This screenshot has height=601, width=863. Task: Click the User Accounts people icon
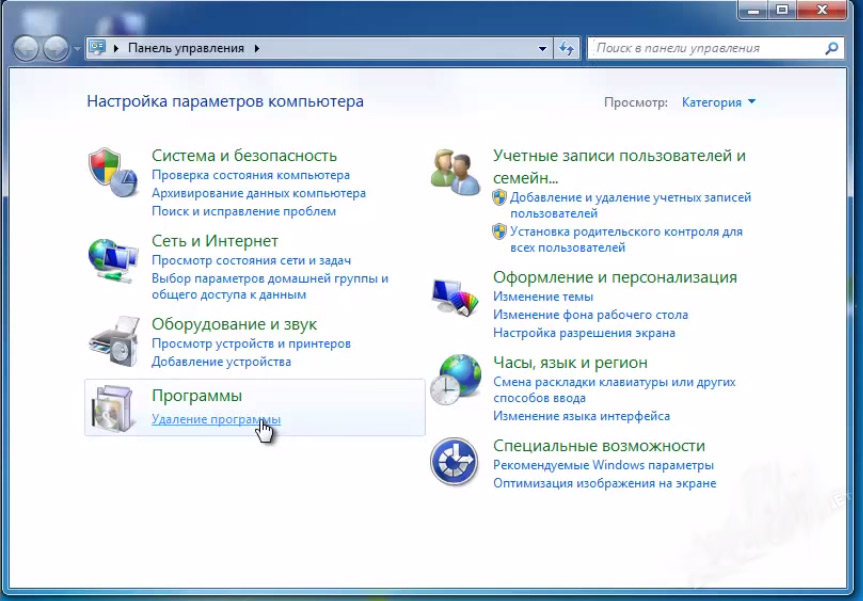point(455,171)
